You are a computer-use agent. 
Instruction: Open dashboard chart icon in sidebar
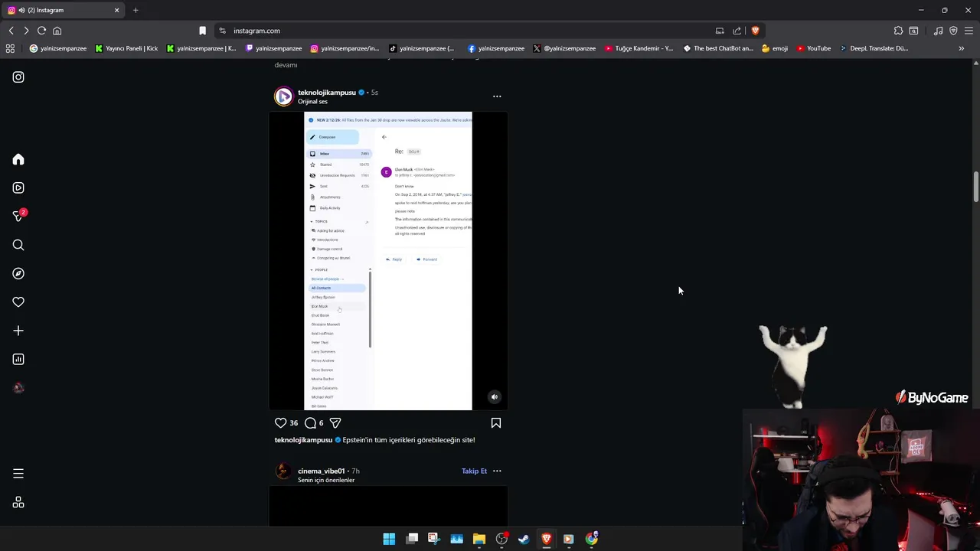18,359
